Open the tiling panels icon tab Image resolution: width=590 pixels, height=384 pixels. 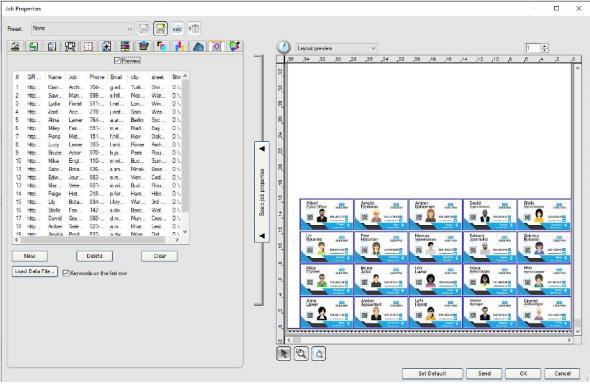(x=70, y=47)
